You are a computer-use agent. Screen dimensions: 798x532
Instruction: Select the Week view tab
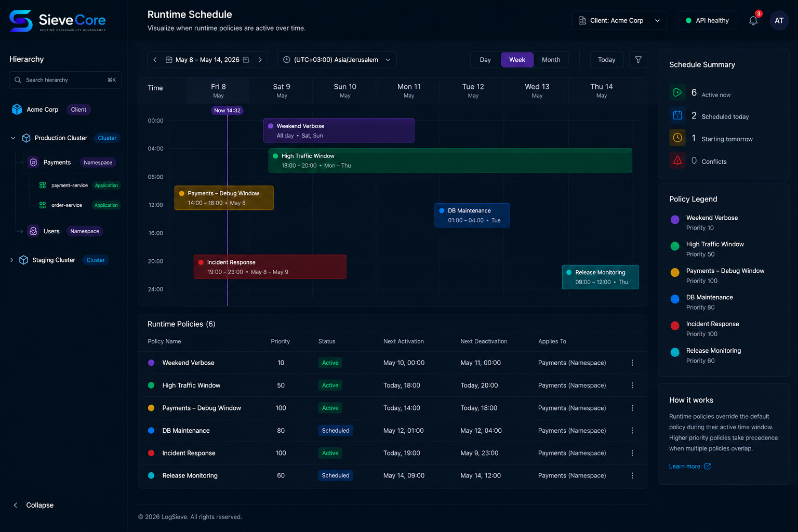click(517, 60)
